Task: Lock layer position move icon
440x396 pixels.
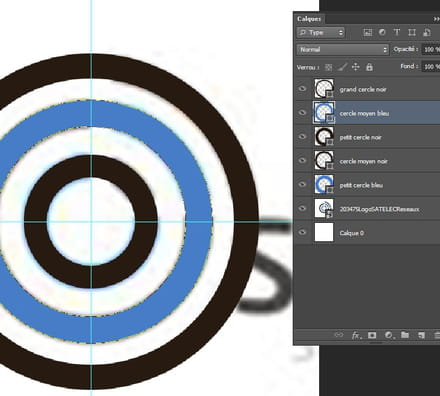Action: 356,67
